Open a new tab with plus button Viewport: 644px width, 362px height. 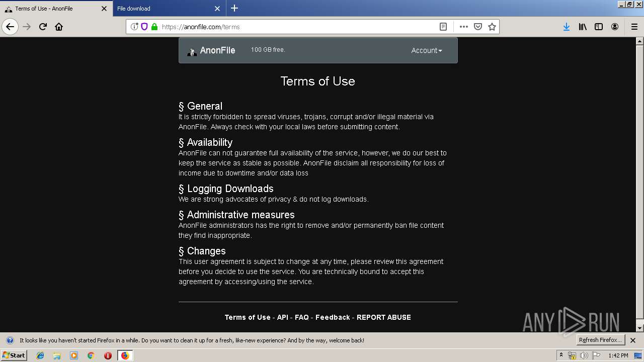234,8
